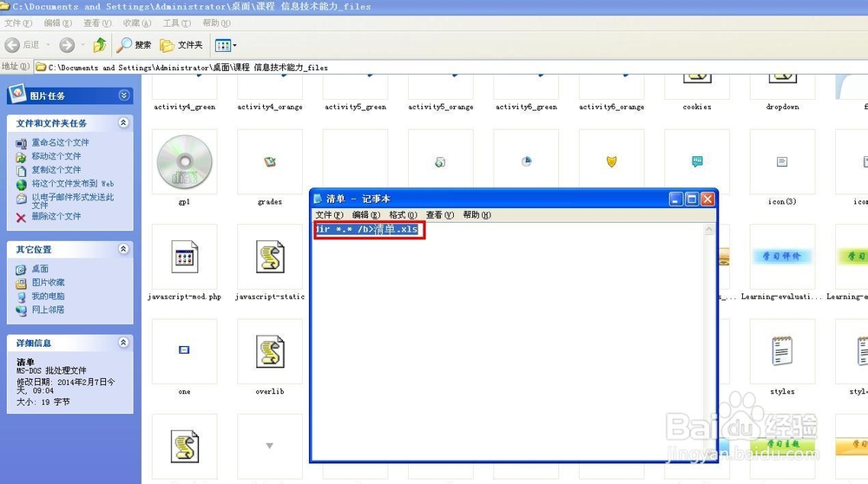Screen dimensions: 868x484
Task: Open the Search (搜索) toolbar button
Action: point(134,45)
